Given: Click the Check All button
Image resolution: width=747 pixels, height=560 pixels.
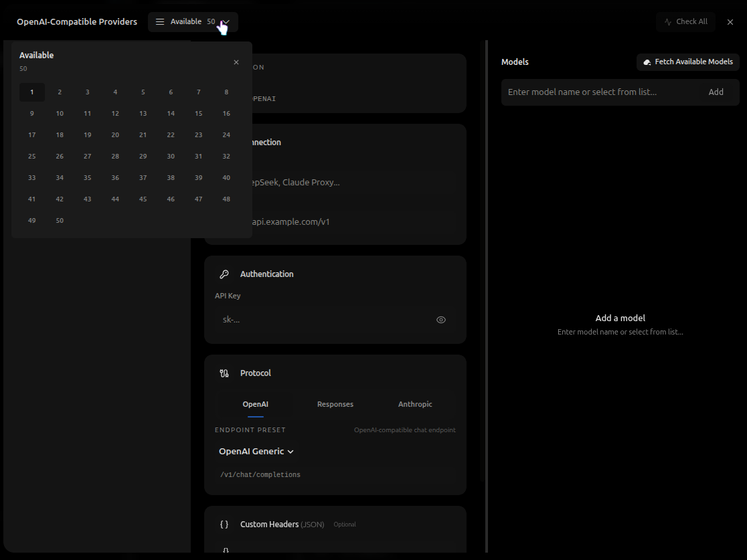Looking at the screenshot, I should [x=685, y=22].
